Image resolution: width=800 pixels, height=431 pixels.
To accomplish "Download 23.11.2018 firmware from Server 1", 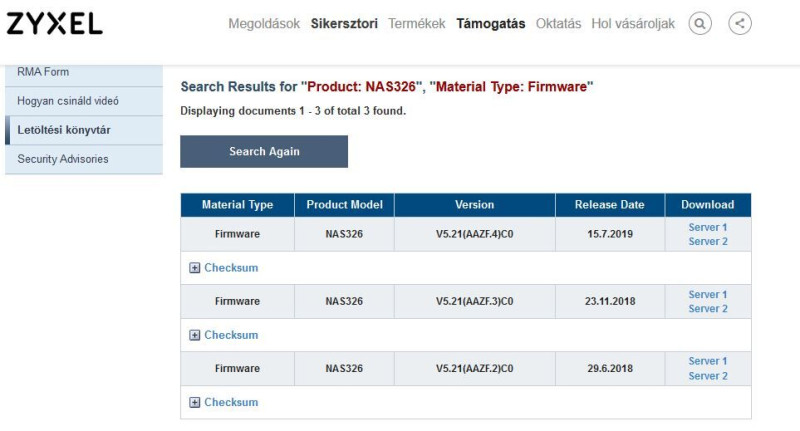I will 708,294.
